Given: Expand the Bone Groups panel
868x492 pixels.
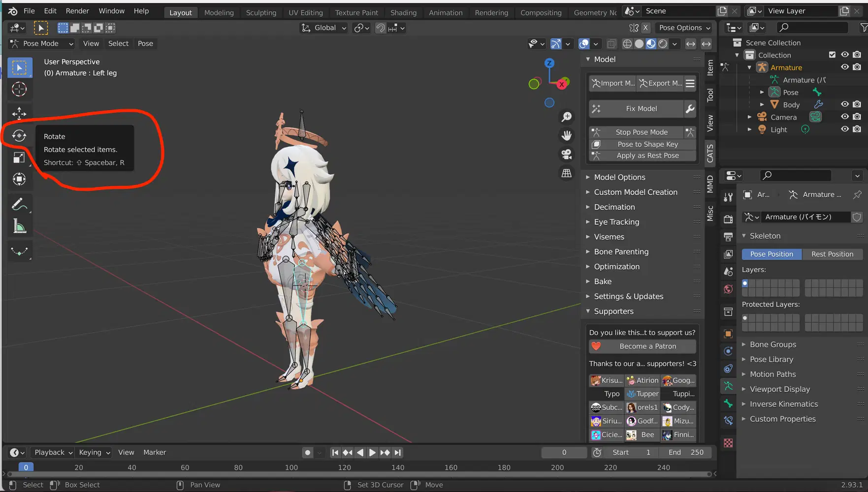Looking at the screenshot, I should 773,344.
